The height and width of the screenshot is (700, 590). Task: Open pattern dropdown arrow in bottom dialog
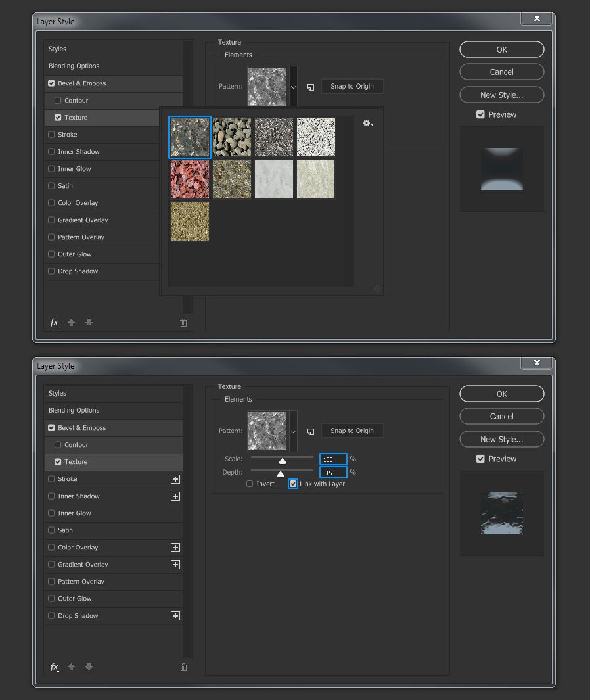point(293,432)
